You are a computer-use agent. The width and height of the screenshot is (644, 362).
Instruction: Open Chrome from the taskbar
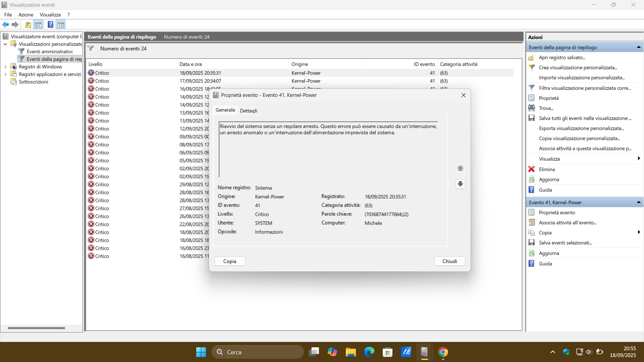(x=443, y=352)
